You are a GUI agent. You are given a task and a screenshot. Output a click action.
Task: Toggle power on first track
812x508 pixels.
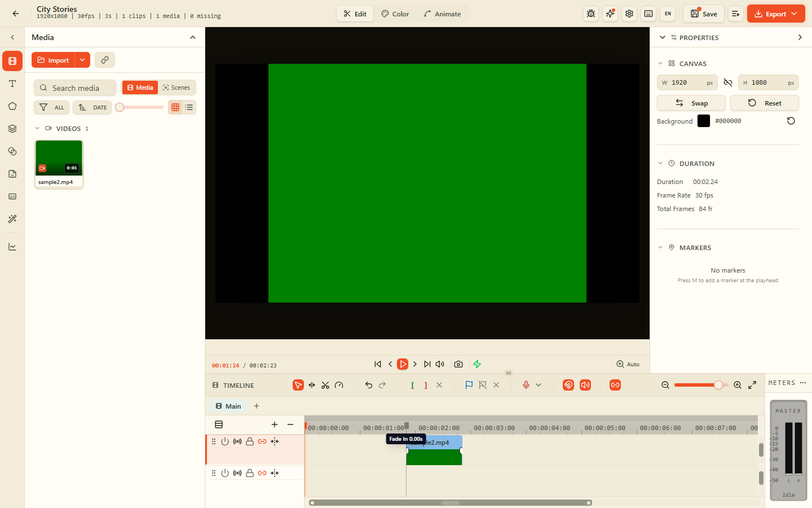click(225, 441)
